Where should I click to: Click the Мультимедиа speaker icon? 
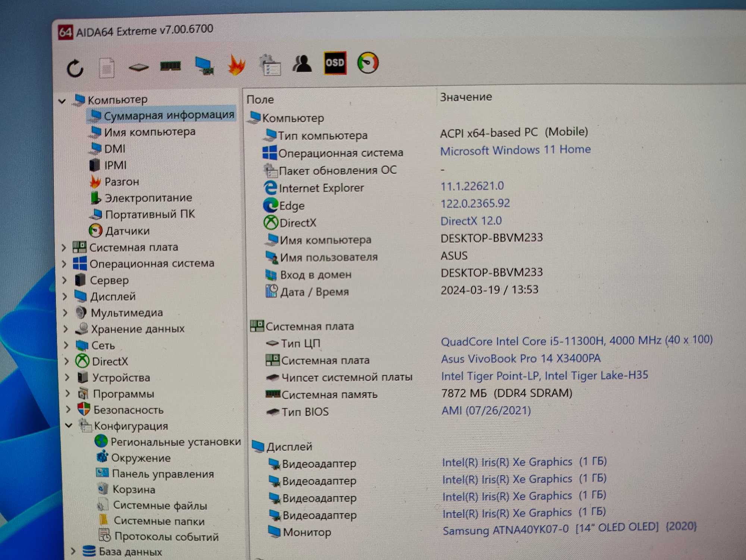coord(81,312)
